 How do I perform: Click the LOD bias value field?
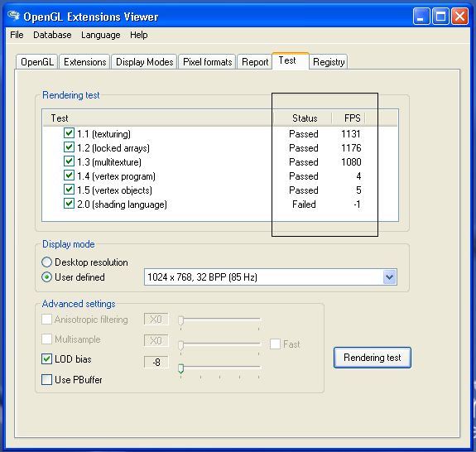click(156, 362)
